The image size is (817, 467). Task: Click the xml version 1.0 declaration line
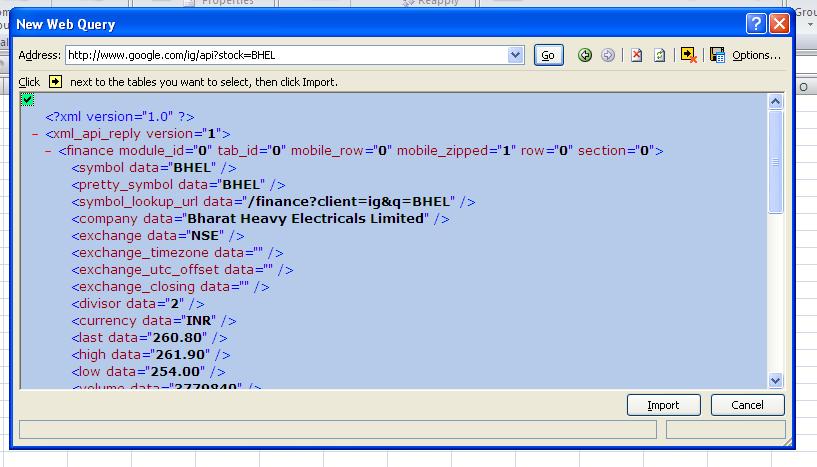120,117
